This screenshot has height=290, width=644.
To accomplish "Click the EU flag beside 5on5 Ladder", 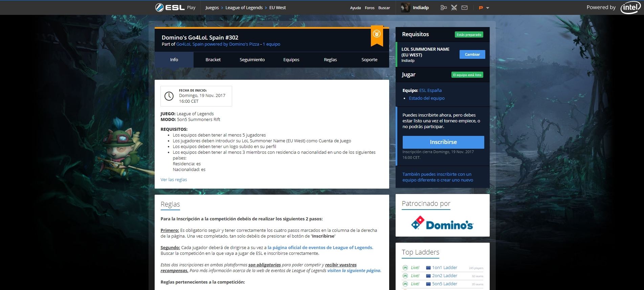I will pos(428,284).
